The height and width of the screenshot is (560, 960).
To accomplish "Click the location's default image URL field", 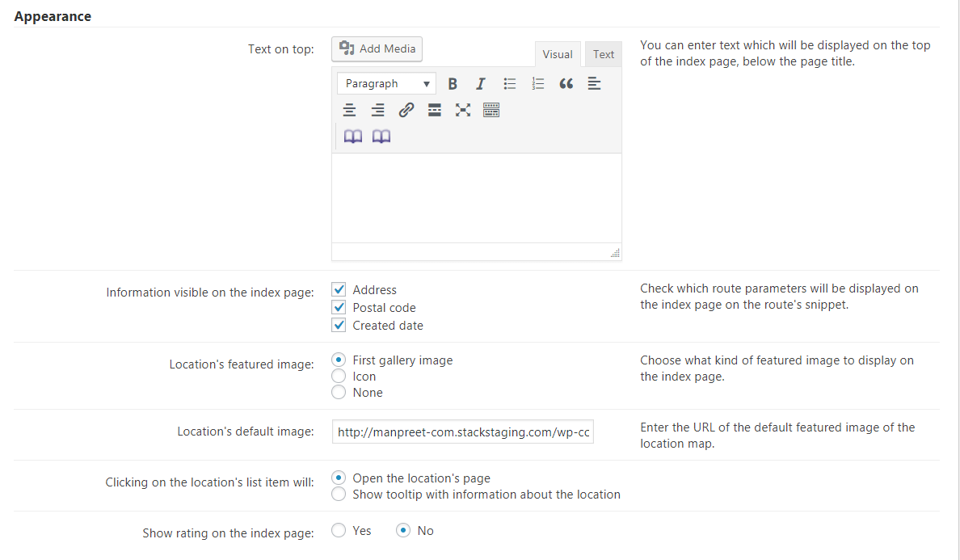I will pos(463,432).
